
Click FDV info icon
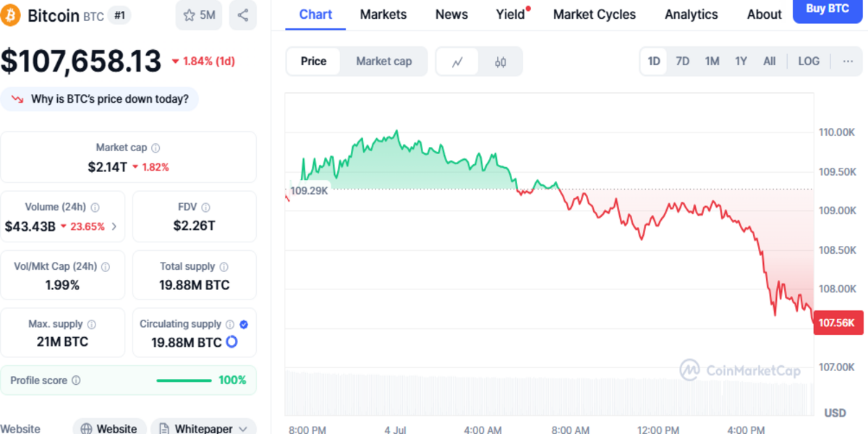click(205, 207)
